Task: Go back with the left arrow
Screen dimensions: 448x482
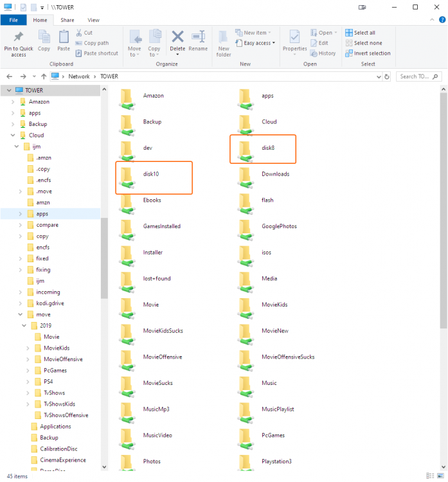Action: [x=10, y=76]
